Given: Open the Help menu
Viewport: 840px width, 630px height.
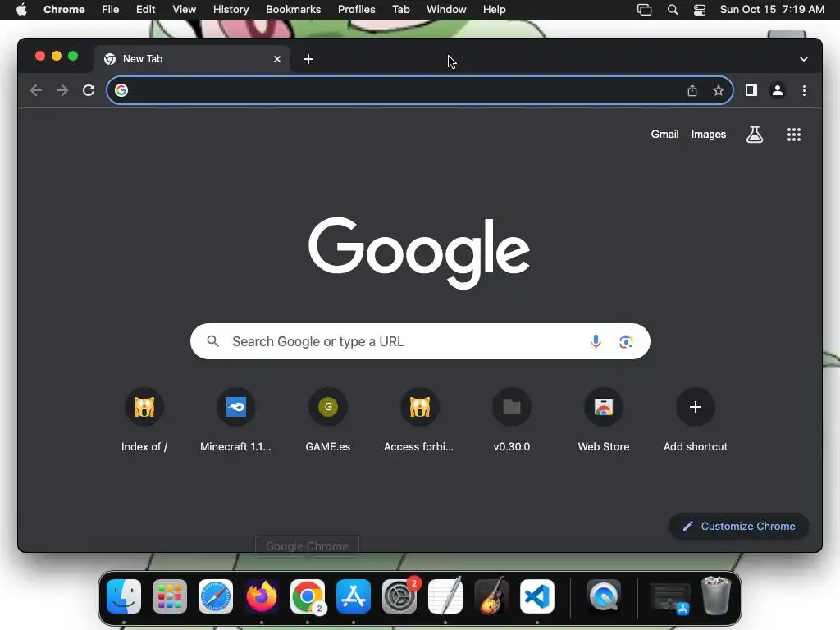Looking at the screenshot, I should 494,10.
